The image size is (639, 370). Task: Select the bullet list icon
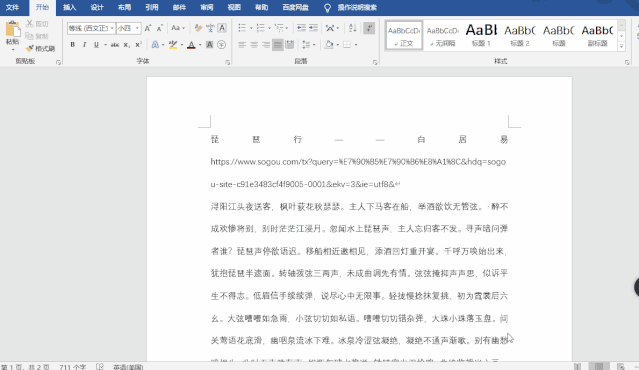pos(242,28)
